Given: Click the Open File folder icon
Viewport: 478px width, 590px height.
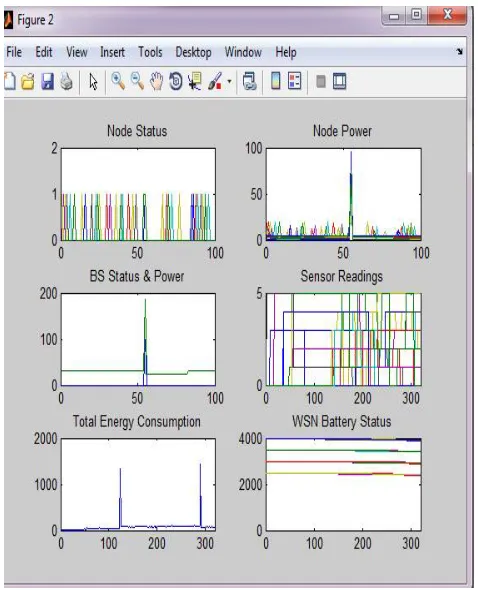Looking at the screenshot, I should (28, 81).
